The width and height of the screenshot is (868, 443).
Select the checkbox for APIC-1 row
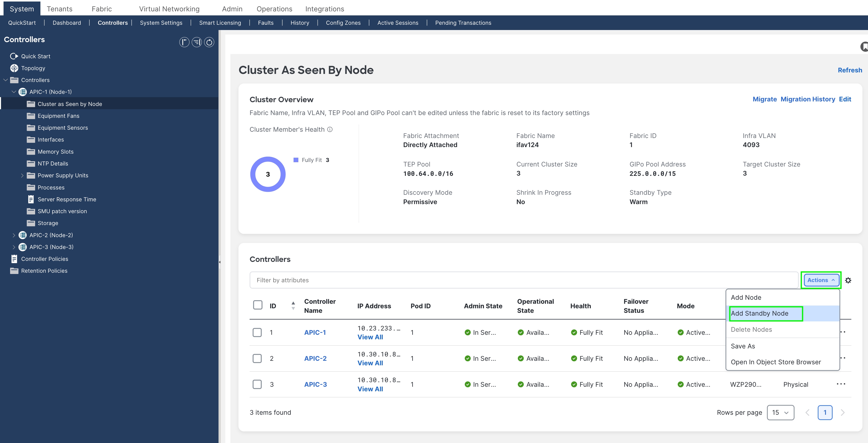(x=257, y=332)
